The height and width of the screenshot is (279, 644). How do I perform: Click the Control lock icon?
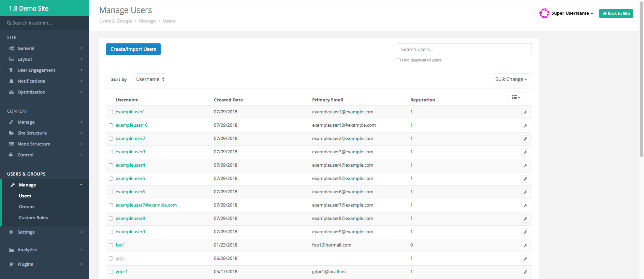tap(11, 154)
